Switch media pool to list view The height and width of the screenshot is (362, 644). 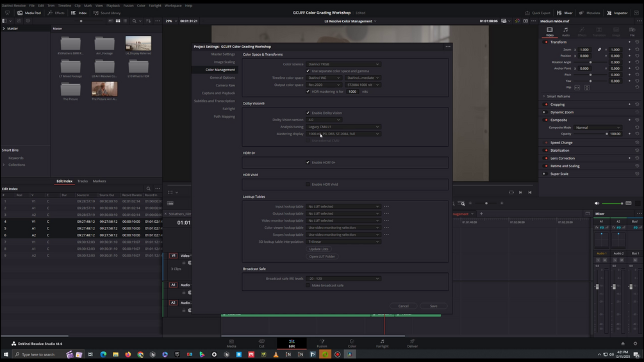point(125,21)
